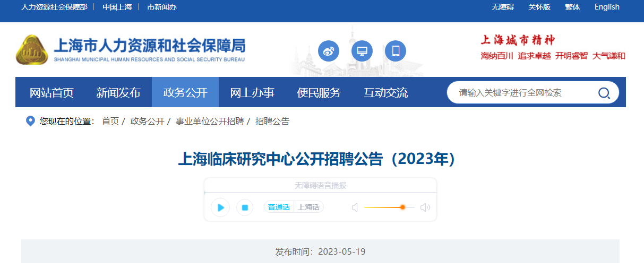Image resolution: width=644 pixels, height=269 pixels.
Task: Open 网上办事 navigation tab
Action: point(252,92)
